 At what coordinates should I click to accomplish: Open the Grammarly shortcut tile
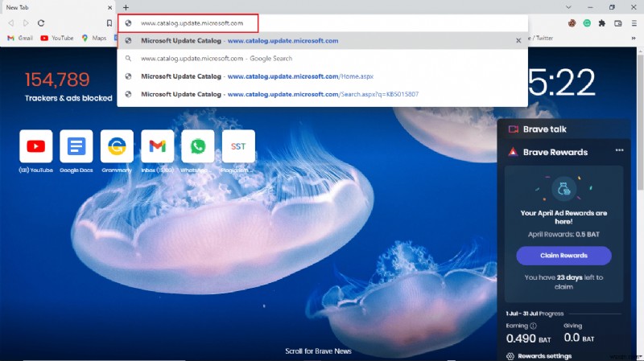117,146
